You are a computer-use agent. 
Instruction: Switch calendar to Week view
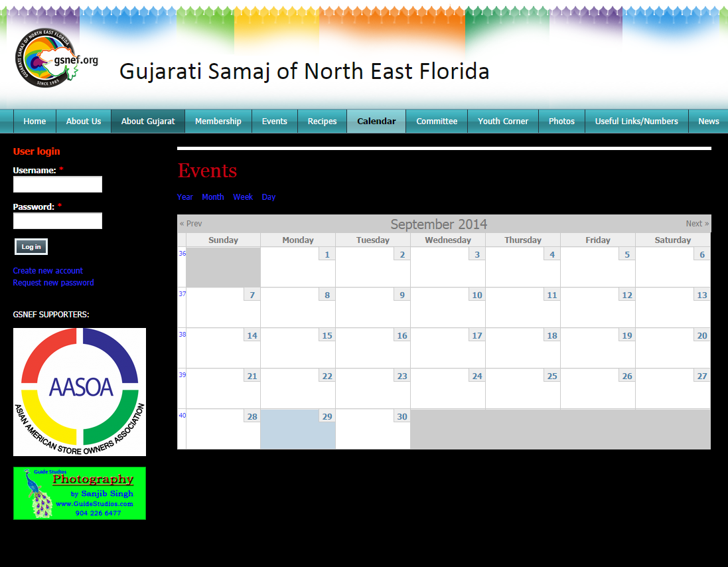tap(243, 197)
